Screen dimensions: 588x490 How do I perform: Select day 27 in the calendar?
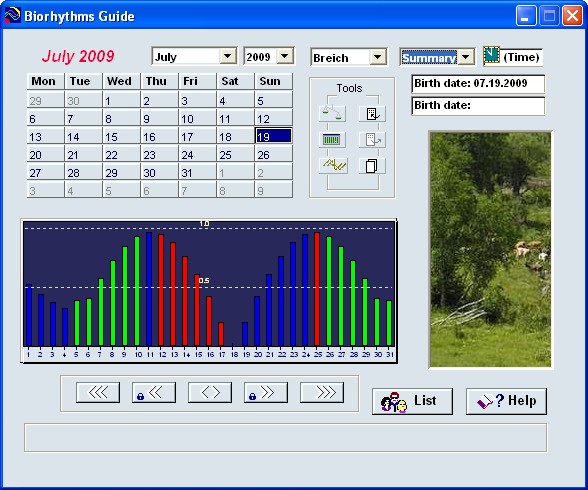coord(45,172)
